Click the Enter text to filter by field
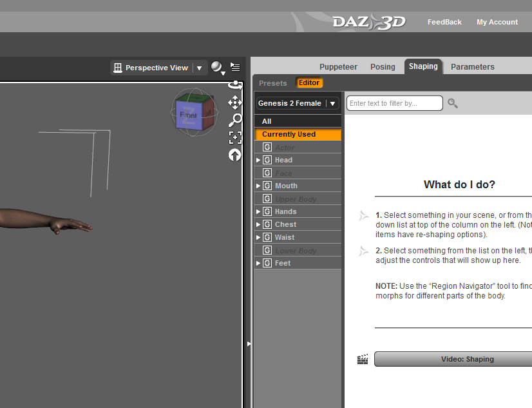Image resolution: width=532 pixels, height=408 pixels. click(395, 103)
